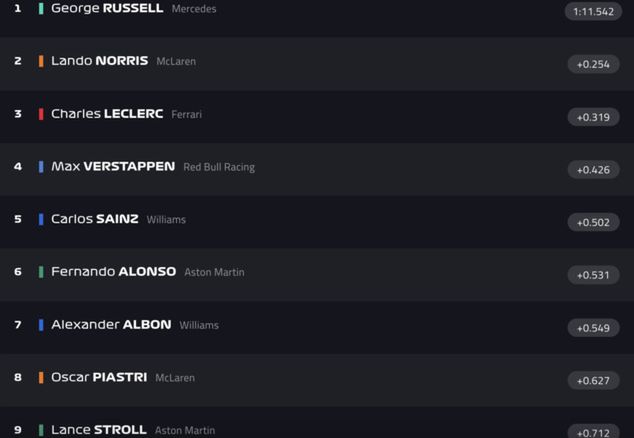Open Carlos Sainz driver entry

point(95,219)
